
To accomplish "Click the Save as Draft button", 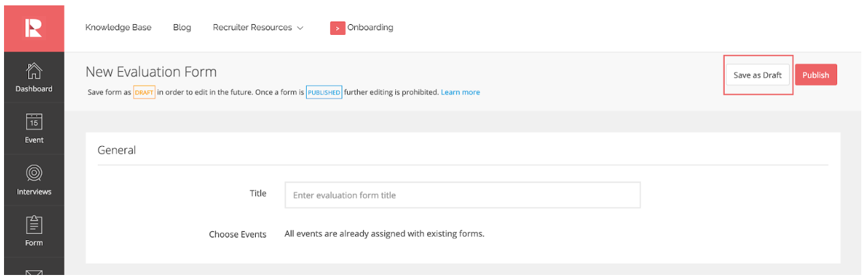I will coord(757,75).
